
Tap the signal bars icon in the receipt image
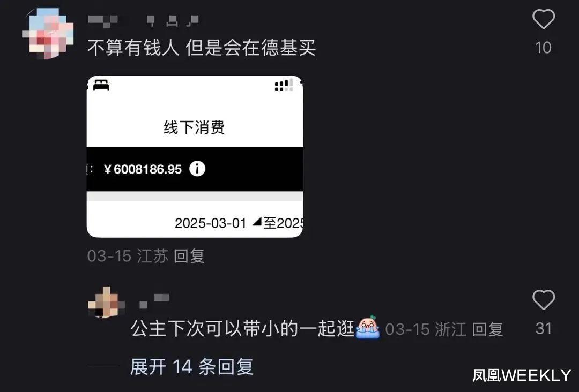[x=284, y=85]
